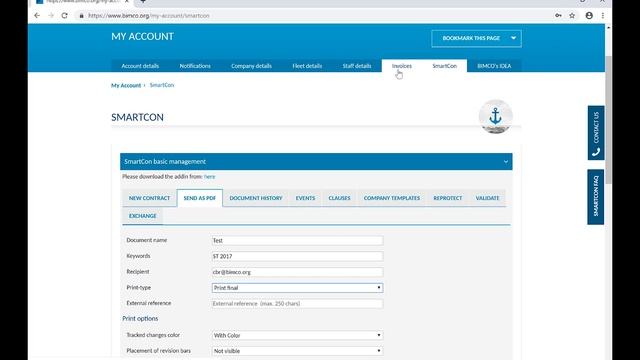Open the Invoices tab
This screenshot has width=640, height=360.
(x=402, y=66)
